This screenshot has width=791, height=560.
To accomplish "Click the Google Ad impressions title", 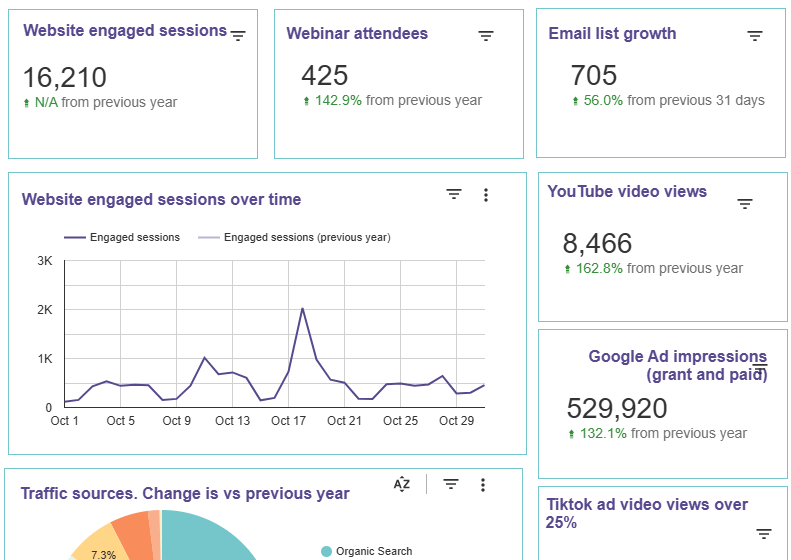I will 677,365.
